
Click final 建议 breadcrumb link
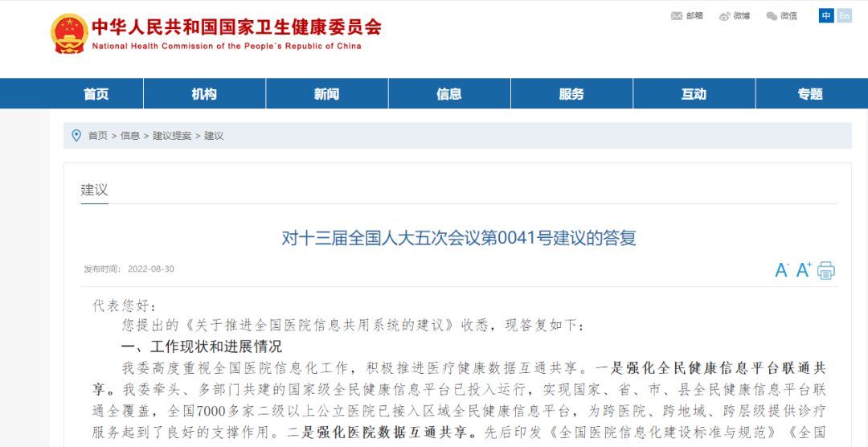click(x=214, y=136)
